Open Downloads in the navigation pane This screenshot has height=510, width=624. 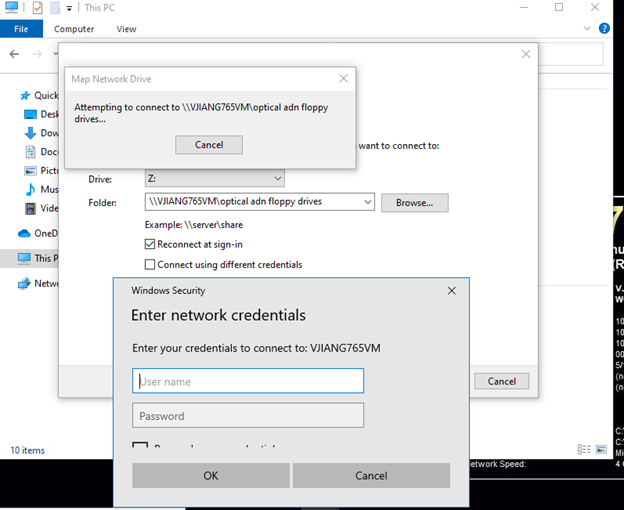coord(41,133)
